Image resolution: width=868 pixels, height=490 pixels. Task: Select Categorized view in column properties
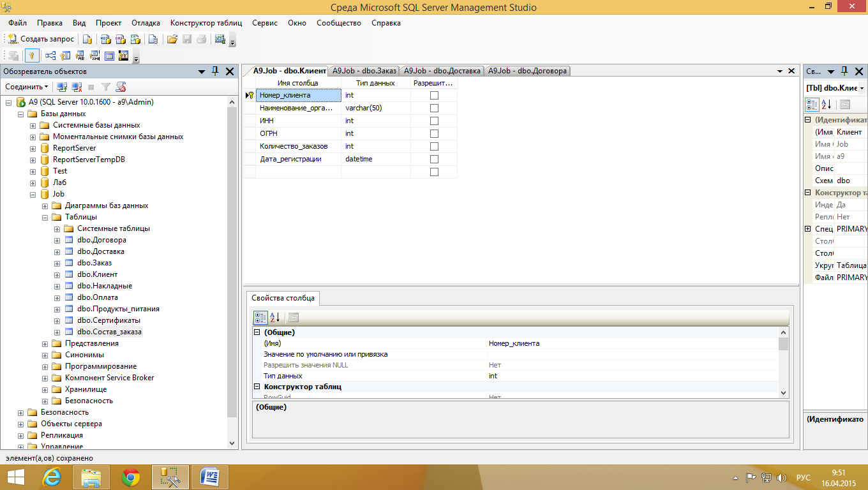260,317
